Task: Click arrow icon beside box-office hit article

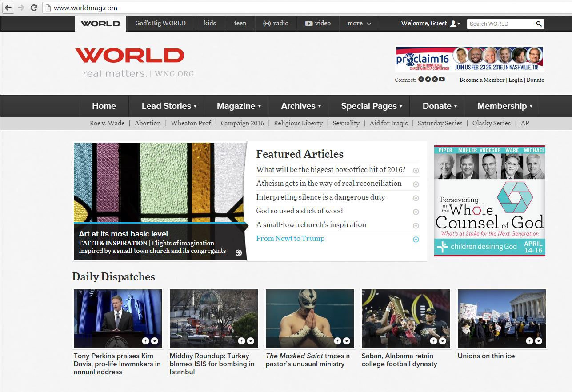Action: click(416, 170)
